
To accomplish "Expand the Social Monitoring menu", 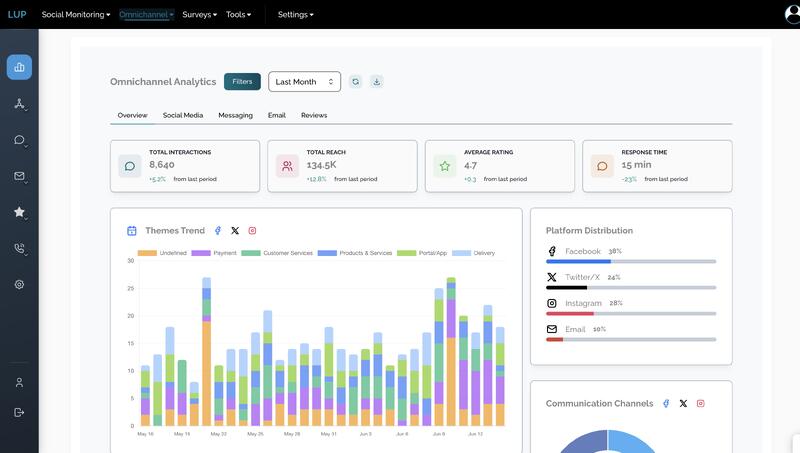I will pyautogui.click(x=76, y=14).
